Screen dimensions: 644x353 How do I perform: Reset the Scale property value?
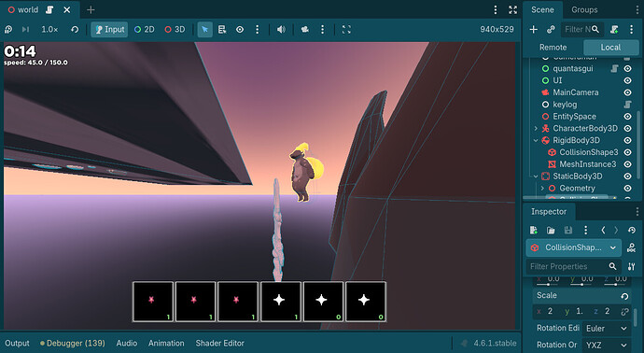point(624,295)
